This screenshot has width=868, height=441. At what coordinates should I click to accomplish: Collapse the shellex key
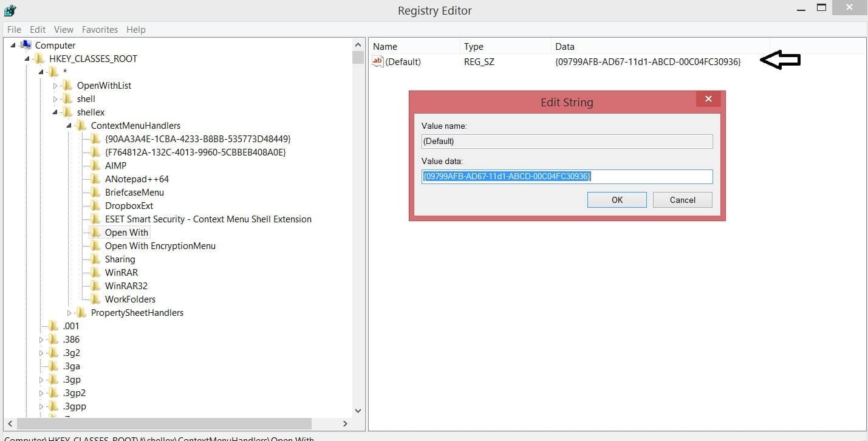pyautogui.click(x=55, y=112)
